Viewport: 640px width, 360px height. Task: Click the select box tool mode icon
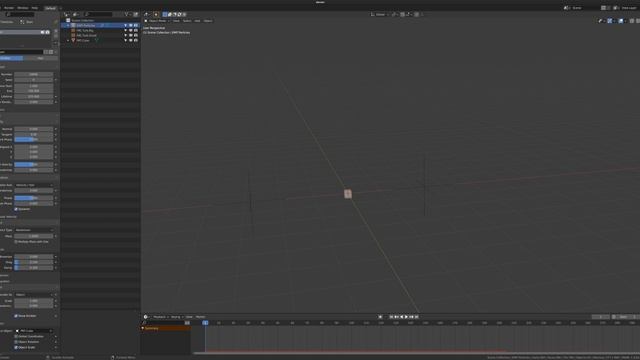tap(165, 14)
